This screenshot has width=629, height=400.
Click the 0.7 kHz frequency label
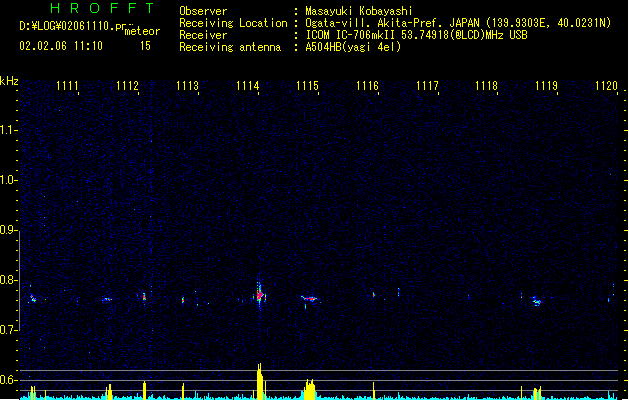(8, 330)
